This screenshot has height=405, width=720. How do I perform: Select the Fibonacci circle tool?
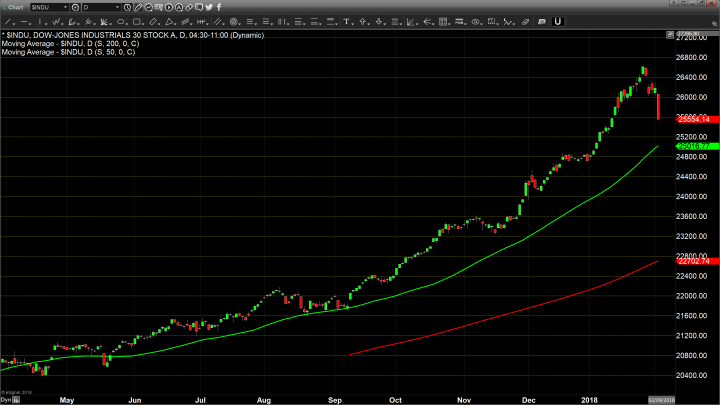(235, 22)
